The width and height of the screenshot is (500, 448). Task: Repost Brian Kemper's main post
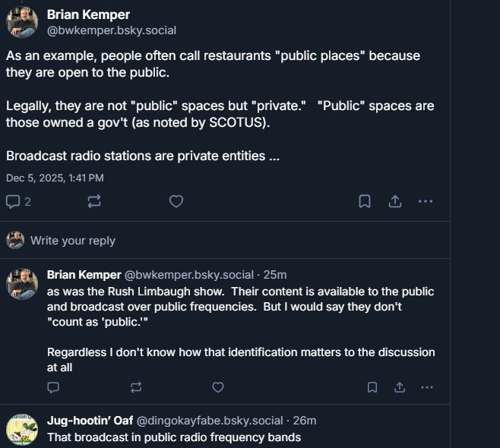(x=94, y=201)
